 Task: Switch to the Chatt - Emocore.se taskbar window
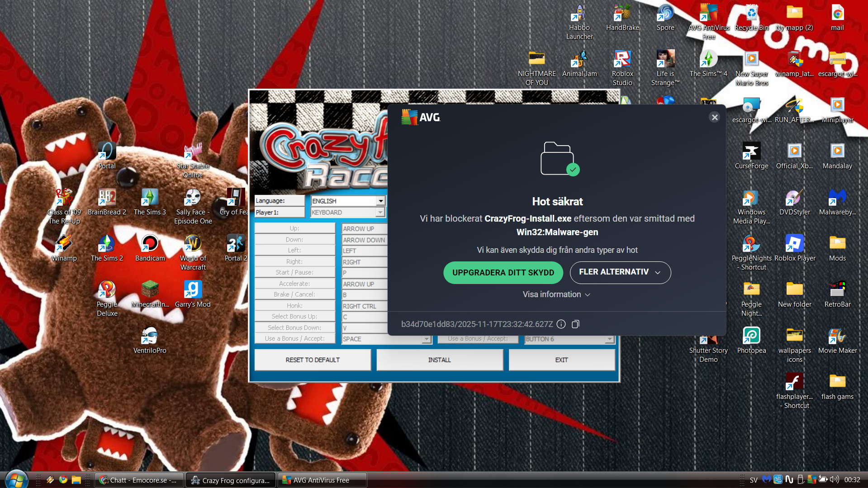click(x=139, y=480)
